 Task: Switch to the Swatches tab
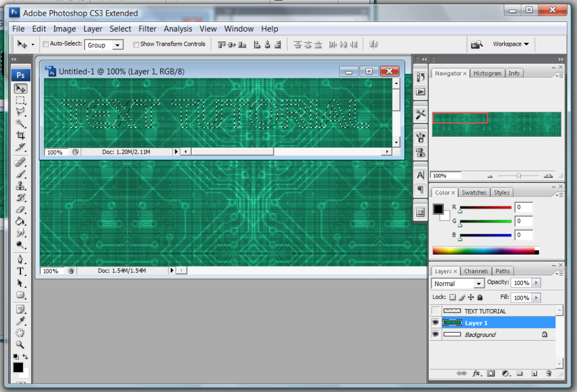[x=474, y=193]
